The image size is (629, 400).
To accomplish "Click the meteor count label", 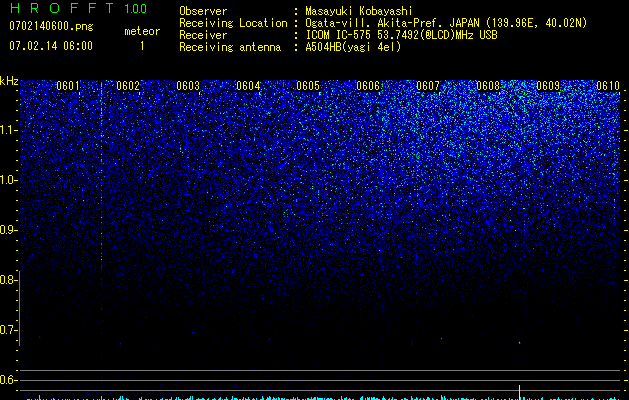I will (x=142, y=31).
